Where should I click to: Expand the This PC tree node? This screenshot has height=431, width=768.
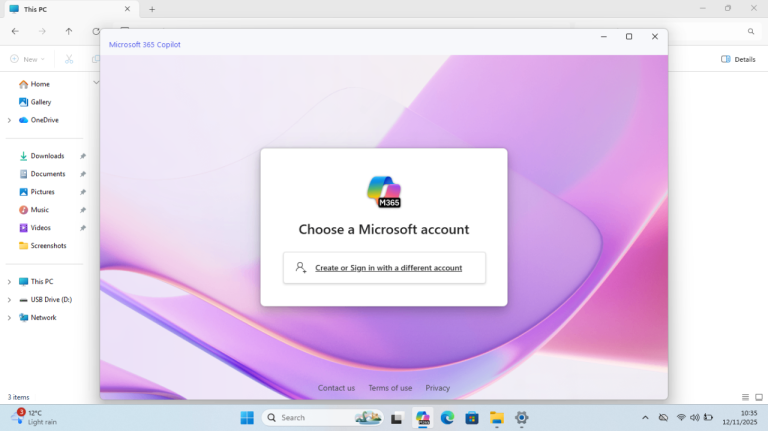(x=9, y=282)
